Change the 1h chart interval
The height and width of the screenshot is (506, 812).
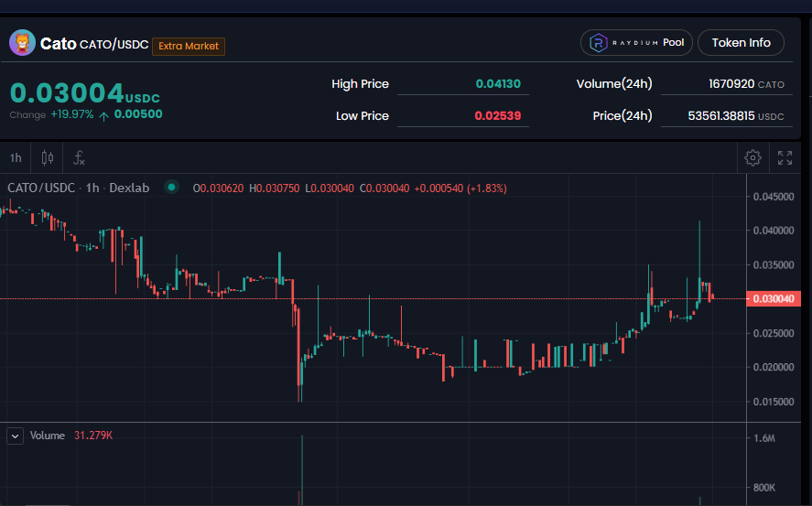pos(16,157)
